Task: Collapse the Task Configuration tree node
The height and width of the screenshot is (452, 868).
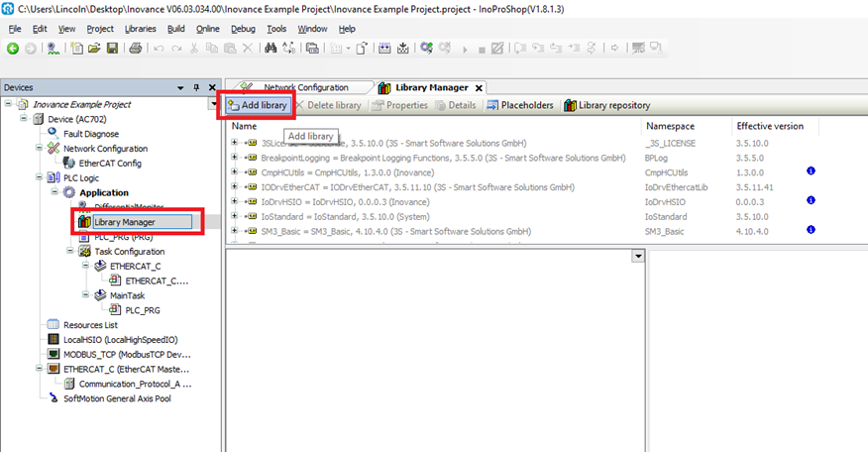Action: point(71,252)
